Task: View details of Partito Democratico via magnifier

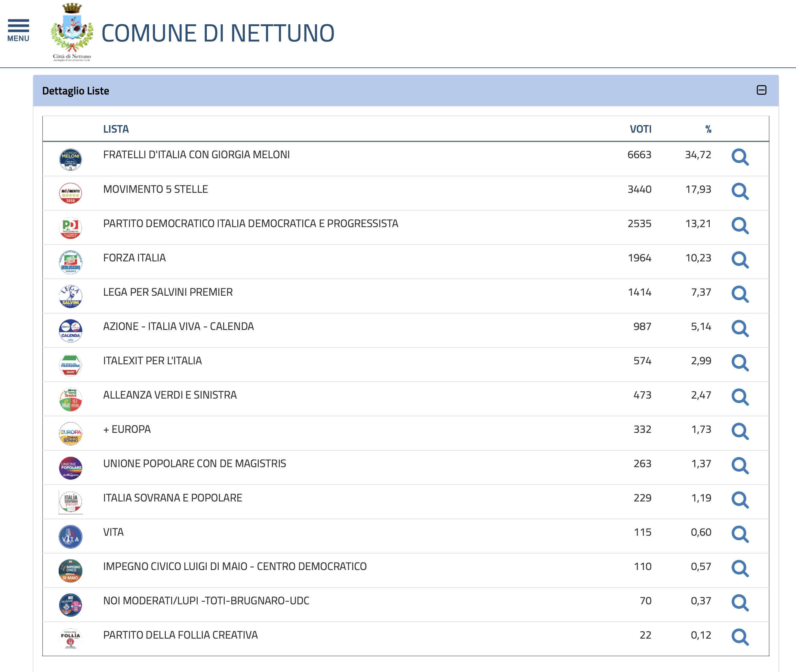Action: [x=740, y=226]
